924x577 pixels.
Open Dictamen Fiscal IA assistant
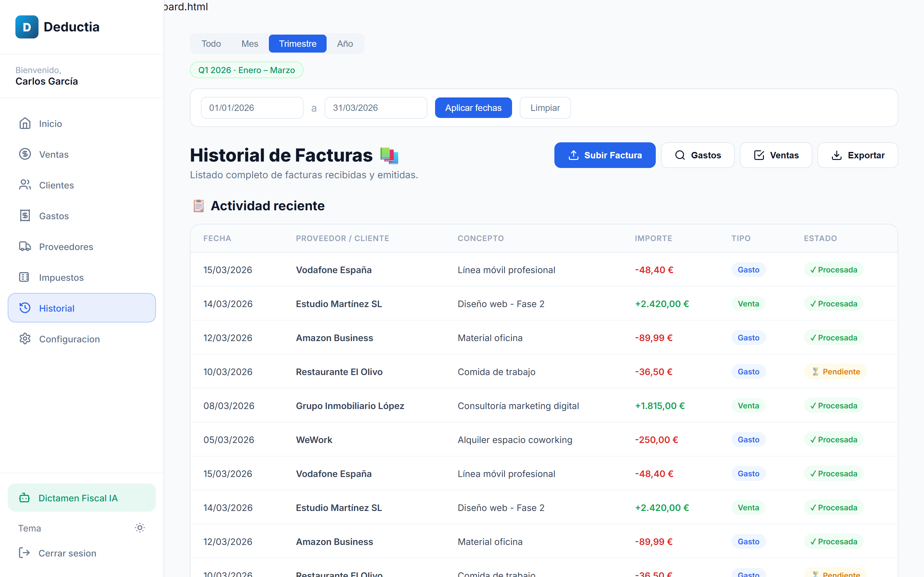point(82,498)
